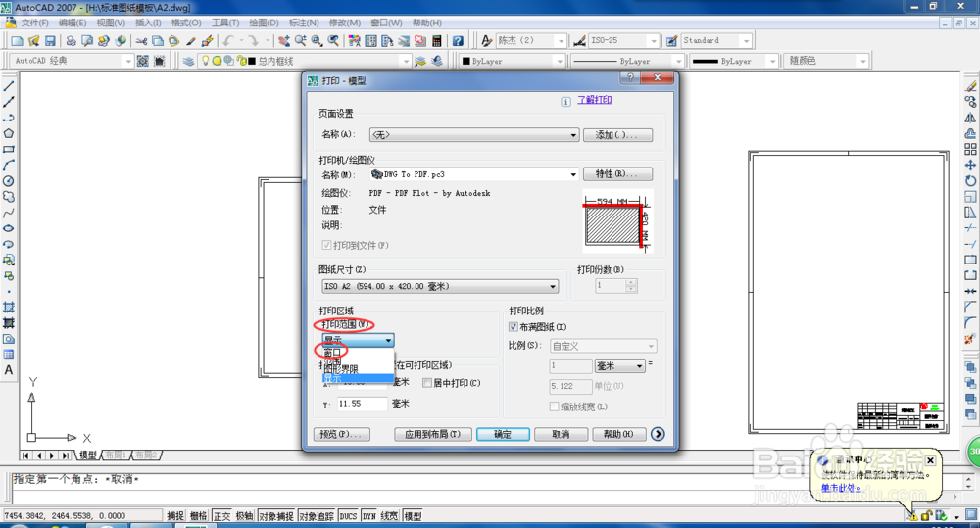The height and width of the screenshot is (528, 980).
Task: Select the Rectangle draw tool
Action: click(x=9, y=149)
